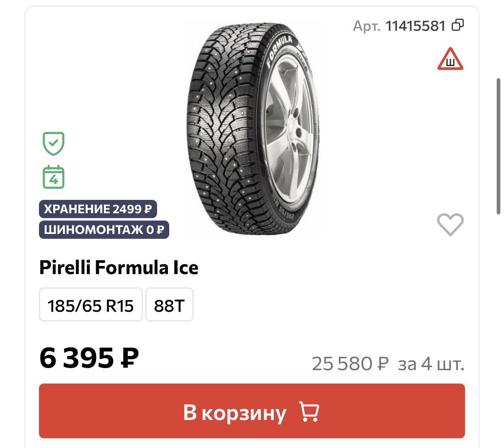Select the 185/65 R15 size chip
Screen dimensions: 504x448
(90, 305)
